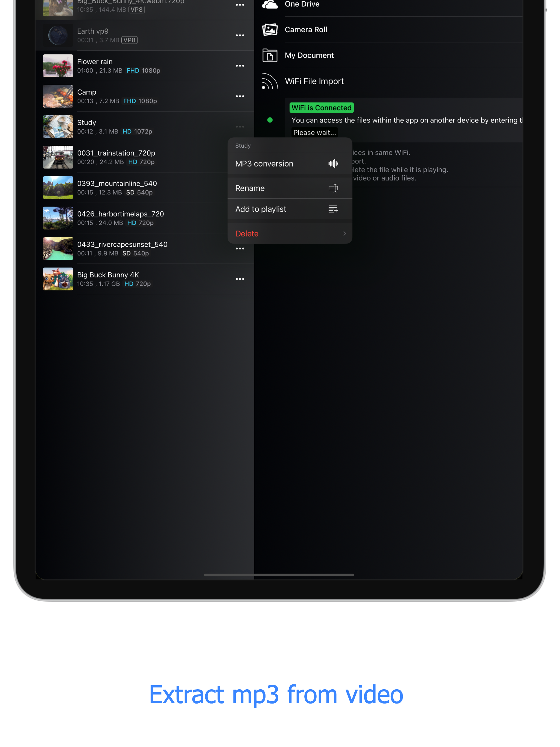The width and height of the screenshot is (560, 747).
Task: Click the My Document folder icon
Action: tap(270, 56)
